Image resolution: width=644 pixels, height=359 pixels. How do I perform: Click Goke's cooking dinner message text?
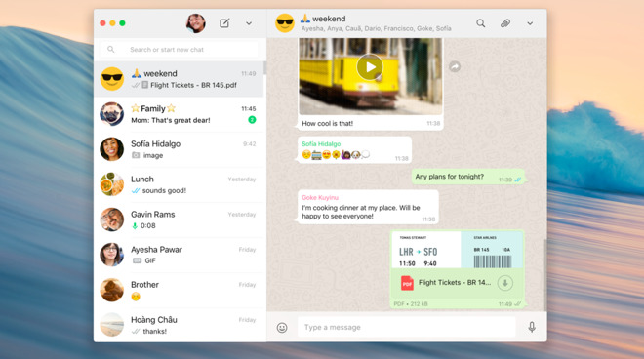click(x=361, y=212)
